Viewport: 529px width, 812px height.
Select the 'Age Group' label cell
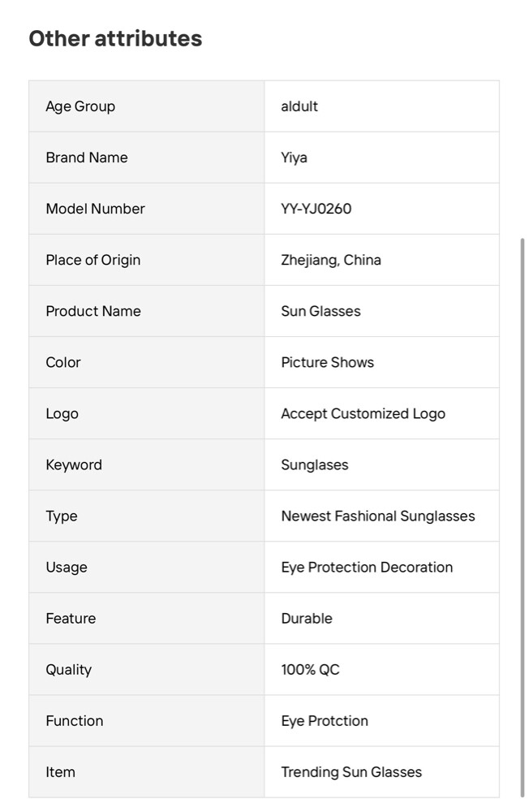pos(147,106)
